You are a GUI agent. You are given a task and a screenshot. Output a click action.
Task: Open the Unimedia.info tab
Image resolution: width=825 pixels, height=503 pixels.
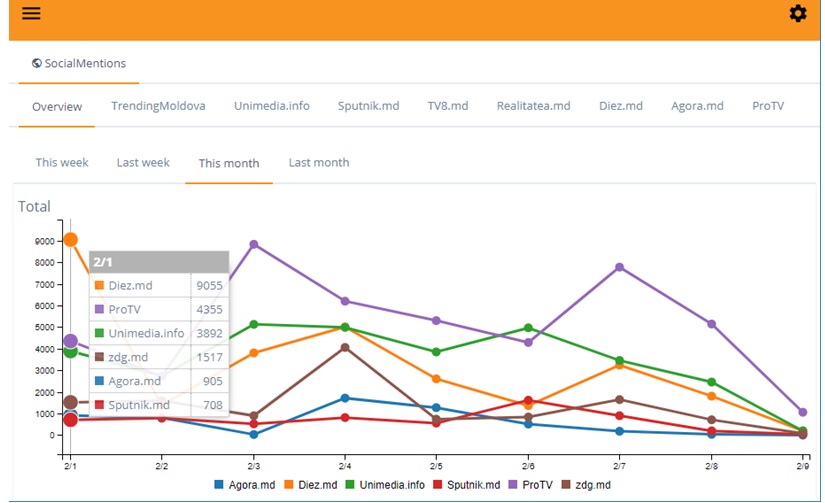click(271, 106)
